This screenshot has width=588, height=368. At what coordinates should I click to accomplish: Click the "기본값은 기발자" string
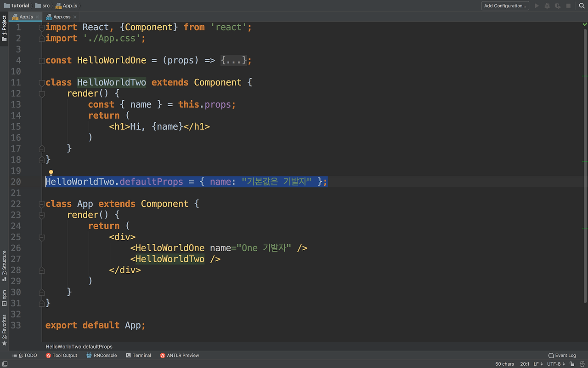point(277,182)
